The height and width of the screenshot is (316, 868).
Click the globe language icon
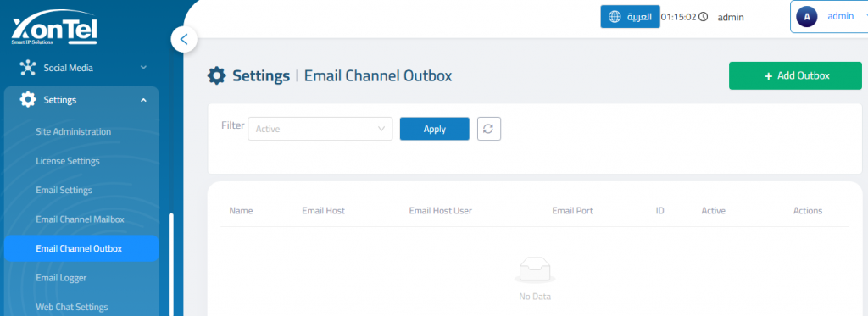(x=615, y=17)
